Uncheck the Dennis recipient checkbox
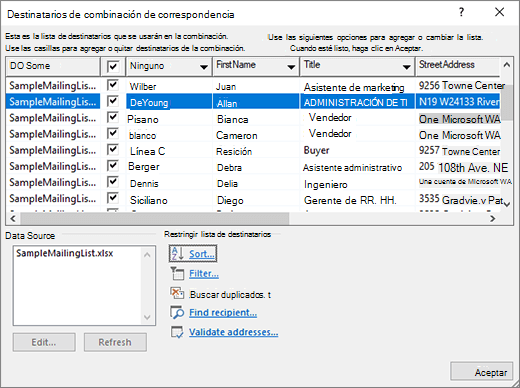520x388 pixels. (113, 182)
